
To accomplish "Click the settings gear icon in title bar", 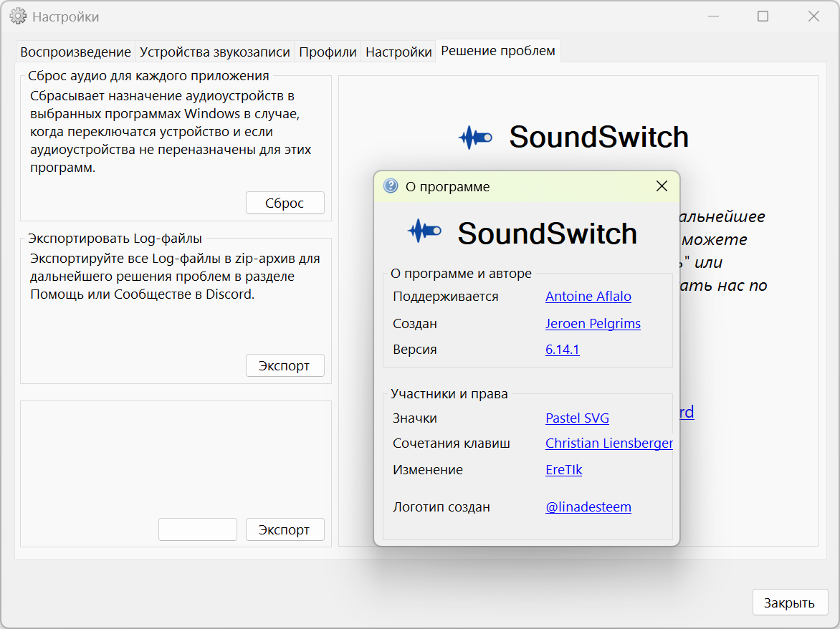I will [18, 16].
